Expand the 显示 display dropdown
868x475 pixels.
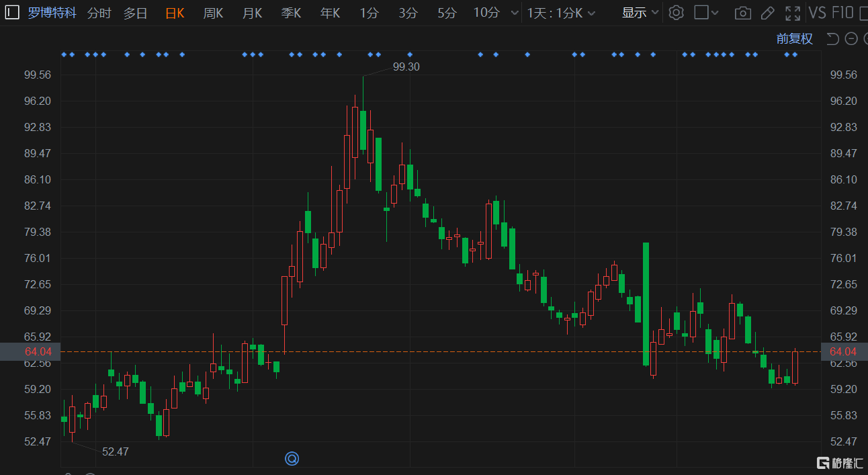[x=640, y=13]
